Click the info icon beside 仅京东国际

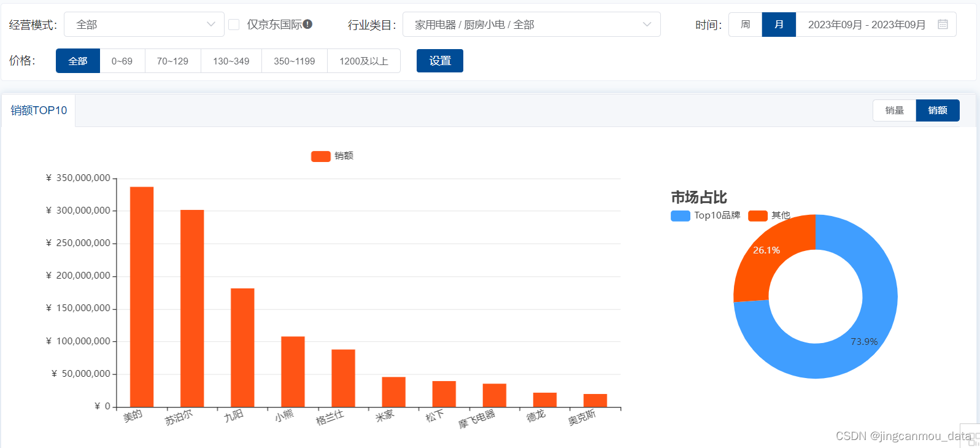click(x=307, y=24)
